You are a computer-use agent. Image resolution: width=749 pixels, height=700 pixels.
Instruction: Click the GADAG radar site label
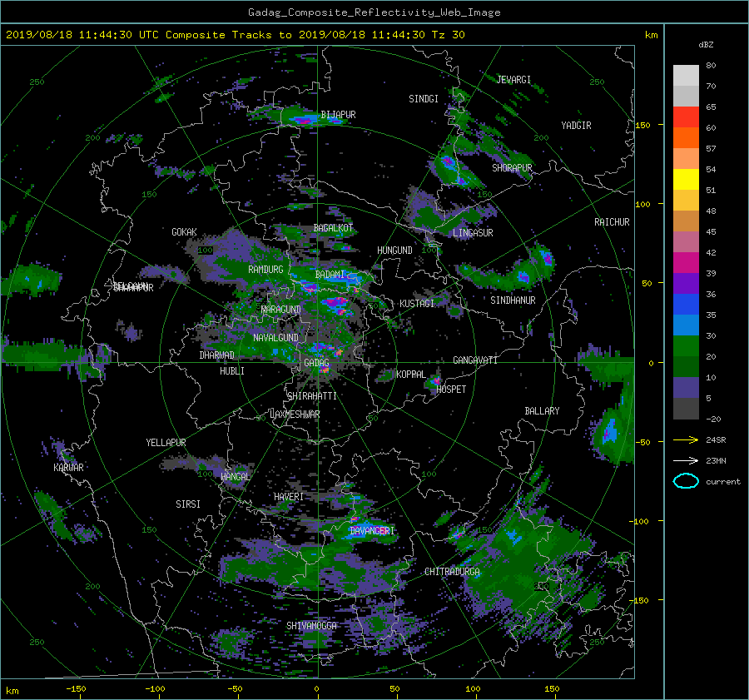coord(316,363)
